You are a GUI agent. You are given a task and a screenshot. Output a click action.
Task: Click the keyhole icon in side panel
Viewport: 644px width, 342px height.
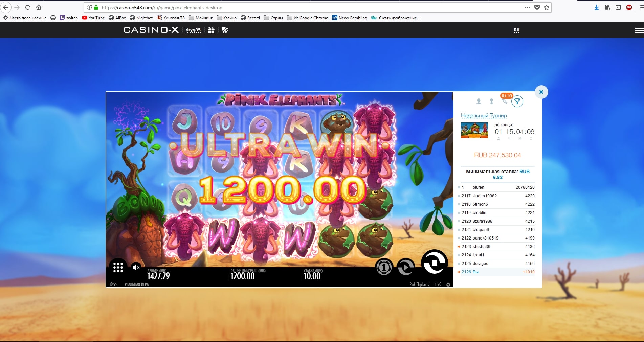491,101
